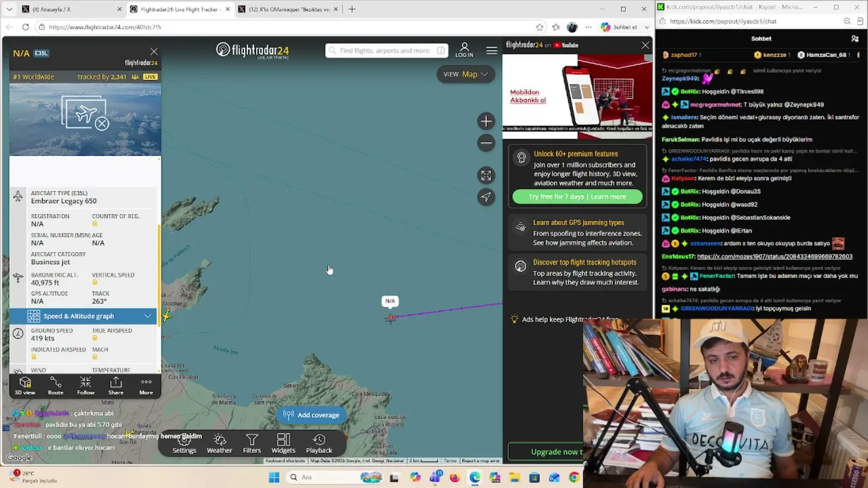This screenshot has width=868, height=488.
Task: Zoom out on the map
Action: pyautogui.click(x=486, y=143)
